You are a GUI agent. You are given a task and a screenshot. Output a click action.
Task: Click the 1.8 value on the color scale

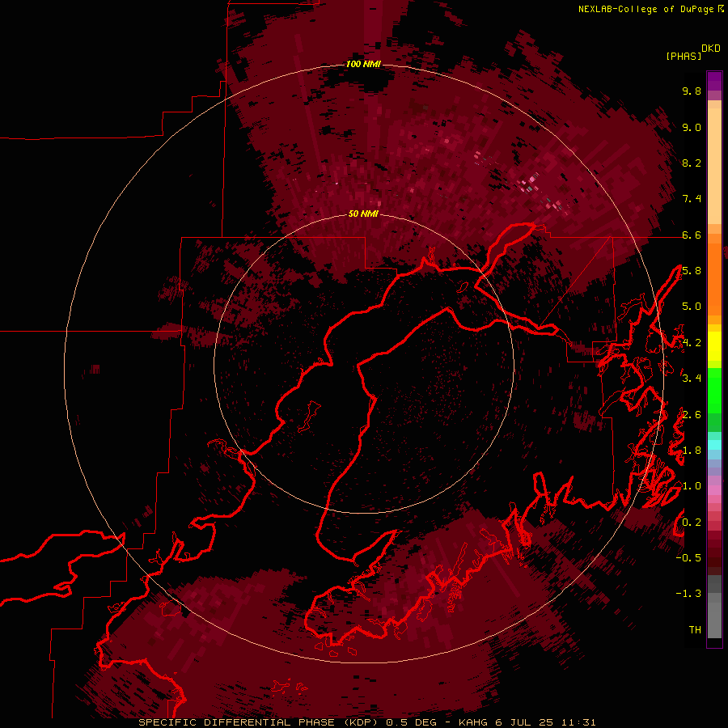tap(692, 451)
